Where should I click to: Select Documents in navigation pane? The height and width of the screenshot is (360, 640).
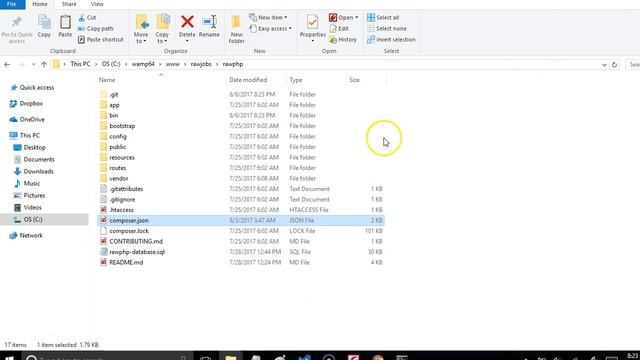(34, 159)
